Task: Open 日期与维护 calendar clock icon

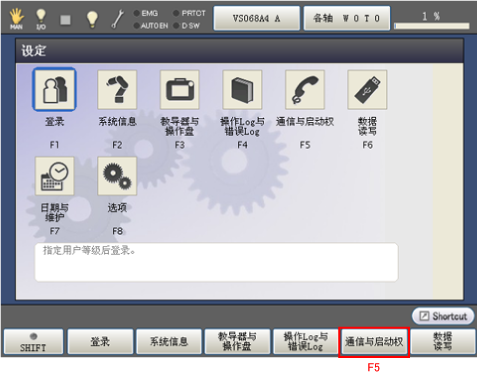Action: 55,176
